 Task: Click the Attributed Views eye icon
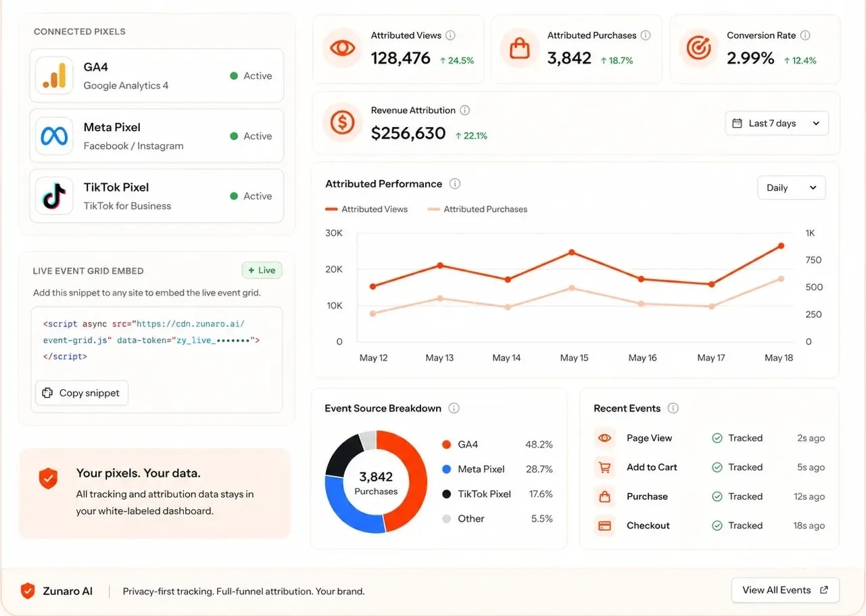(342, 49)
